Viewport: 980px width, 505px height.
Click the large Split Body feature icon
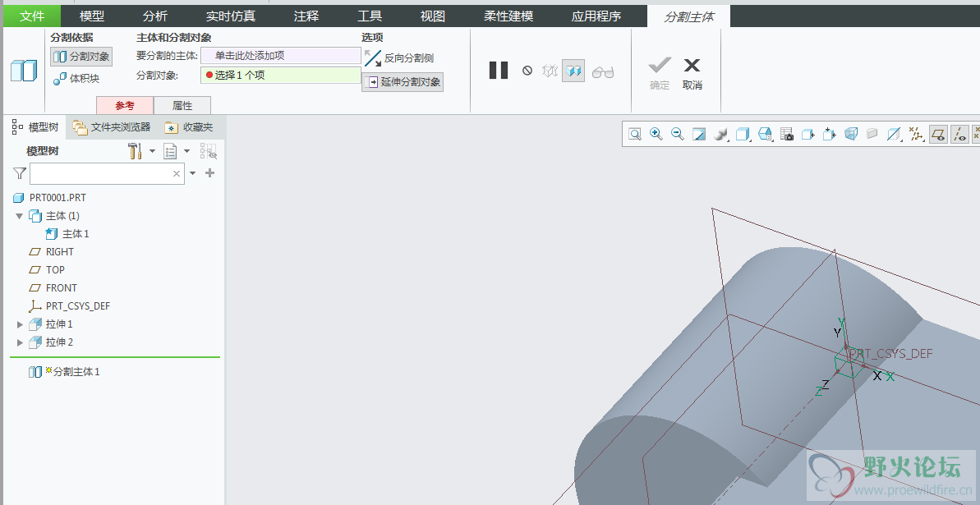[x=24, y=71]
